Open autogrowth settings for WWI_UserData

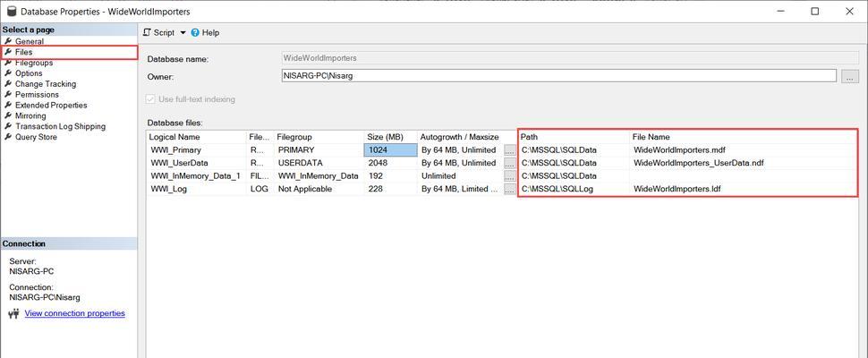510,163
